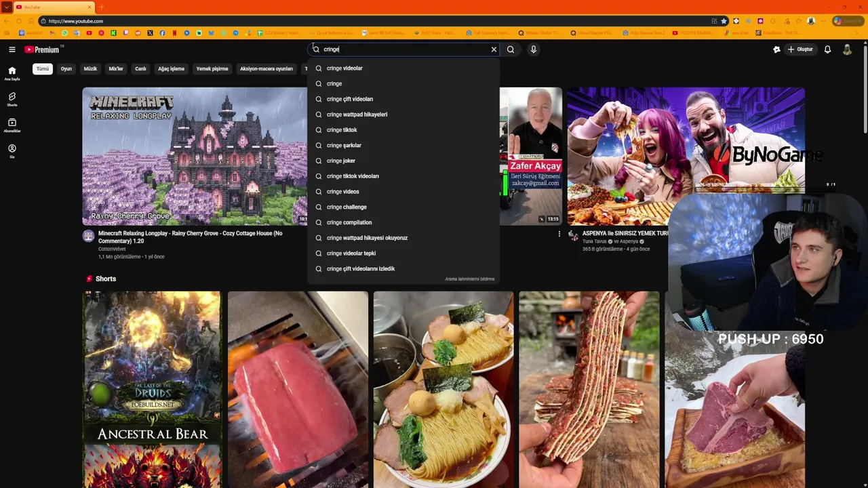Screen dimensions: 868x488
Task: Open the YouTube hamburger guide menu
Action: (12, 49)
